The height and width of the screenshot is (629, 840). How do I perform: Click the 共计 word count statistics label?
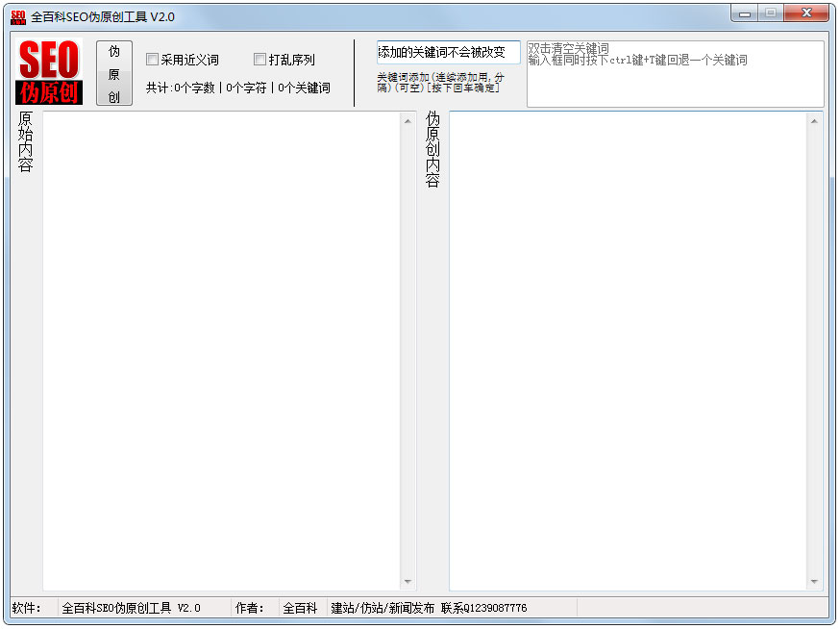point(238,88)
